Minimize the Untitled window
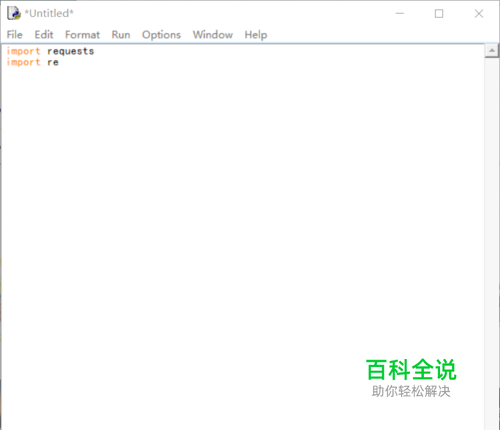The height and width of the screenshot is (430, 500). (400, 13)
